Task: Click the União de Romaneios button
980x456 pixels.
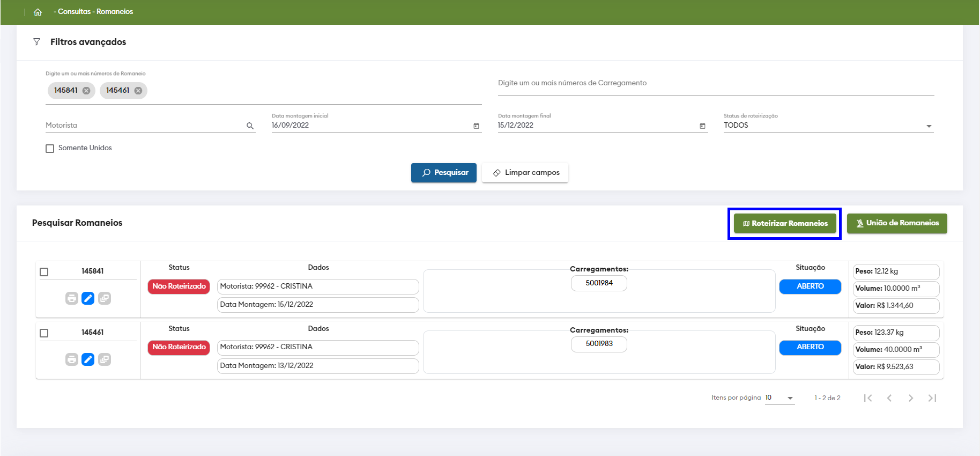Action: [x=896, y=223]
